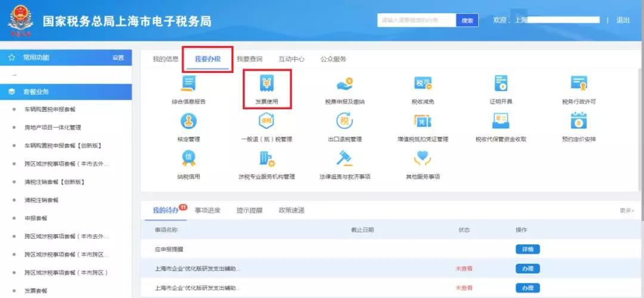Open the 法律追责与救济事项 gavel icon

coord(345,158)
